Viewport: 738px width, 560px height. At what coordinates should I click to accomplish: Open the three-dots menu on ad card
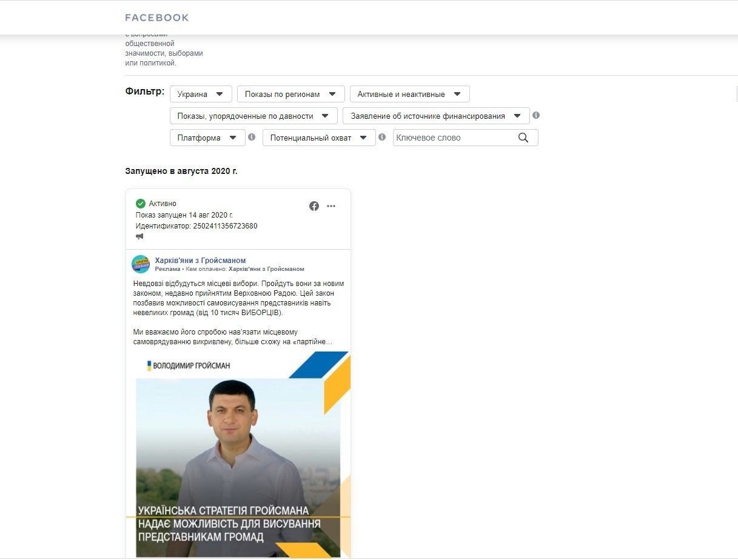(331, 206)
